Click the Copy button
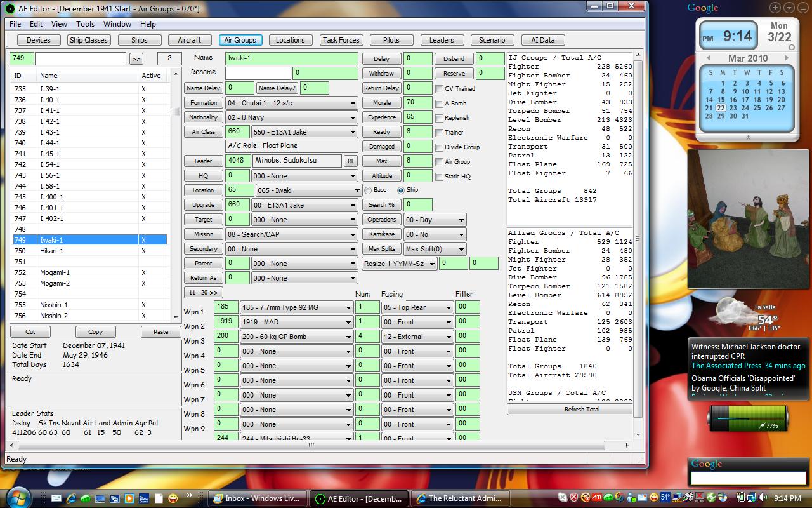 pyautogui.click(x=96, y=332)
